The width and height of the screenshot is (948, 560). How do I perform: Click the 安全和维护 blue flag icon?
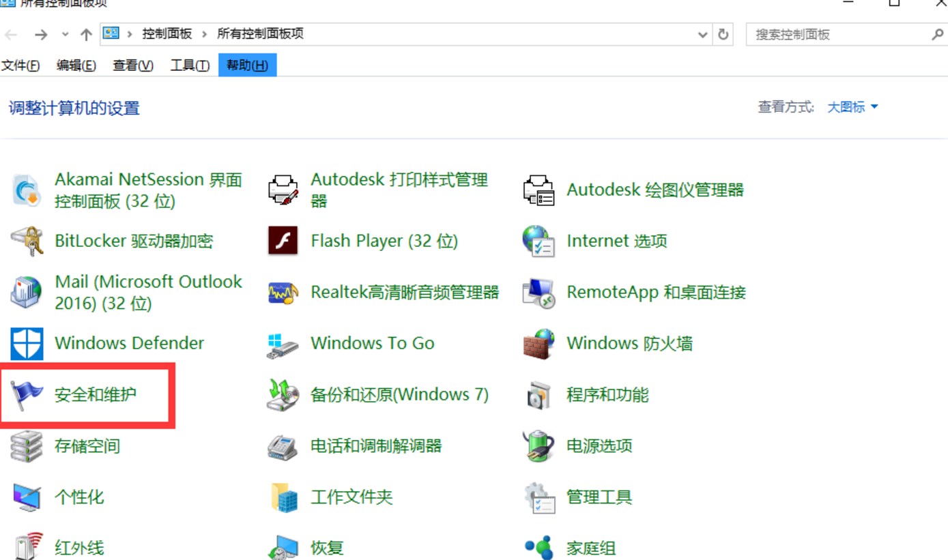[27, 395]
